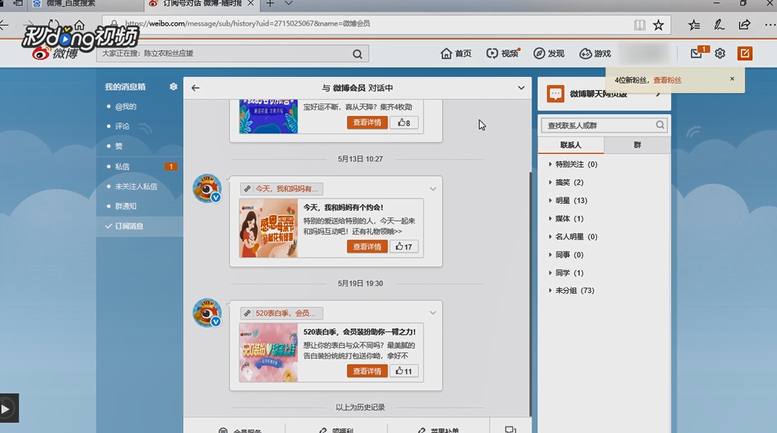Go back with the conversation arrow
Screen dimensions: 777x433
[195, 88]
